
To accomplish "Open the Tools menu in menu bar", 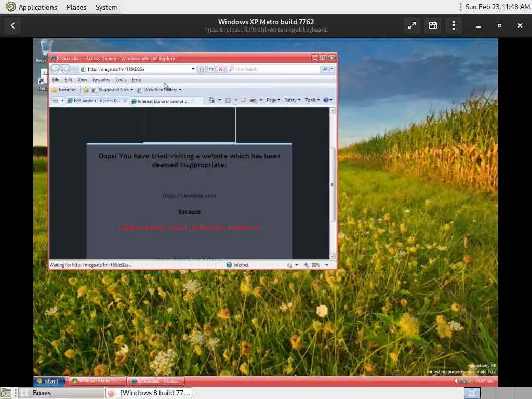I will click(121, 79).
